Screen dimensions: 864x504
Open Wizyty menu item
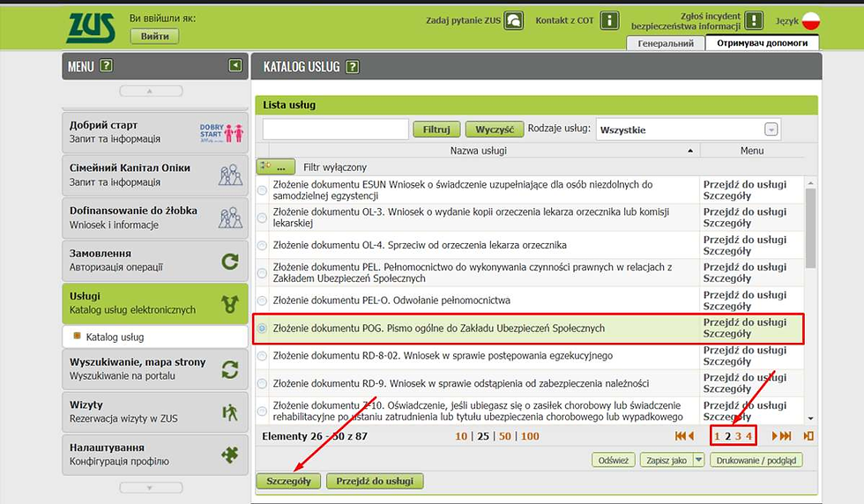(x=155, y=411)
